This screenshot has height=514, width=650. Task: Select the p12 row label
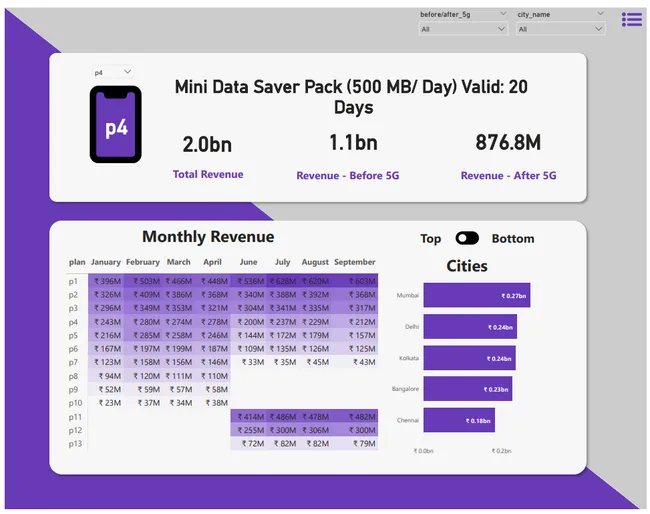(x=75, y=430)
